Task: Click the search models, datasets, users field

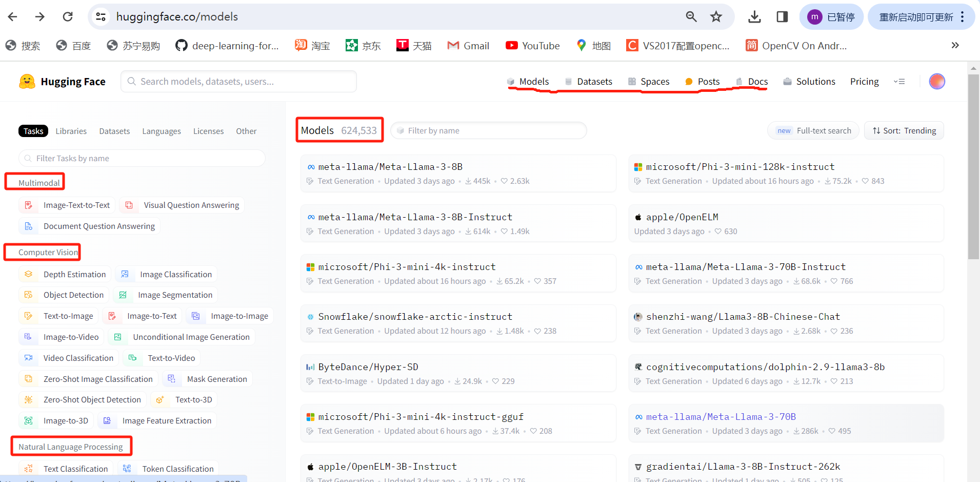Action: pos(238,82)
